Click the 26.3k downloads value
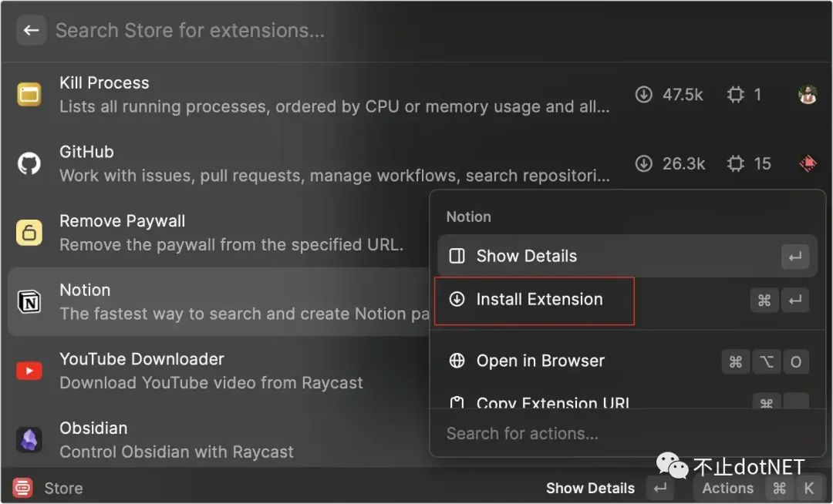The height and width of the screenshot is (504, 833). [683, 163]
